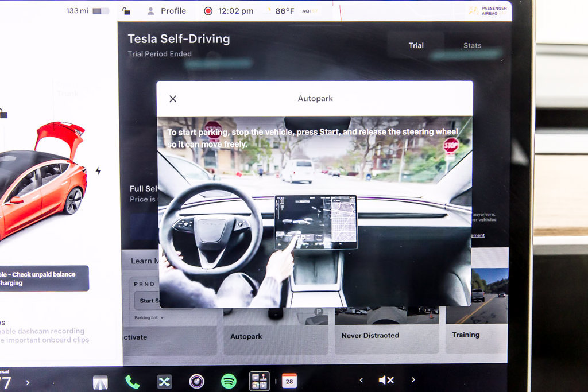Open the Never Distracted card

tap(386, 331)
